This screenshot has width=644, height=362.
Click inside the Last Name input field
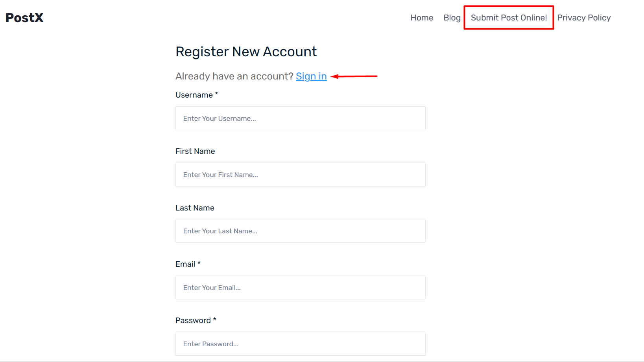point(300,231)
